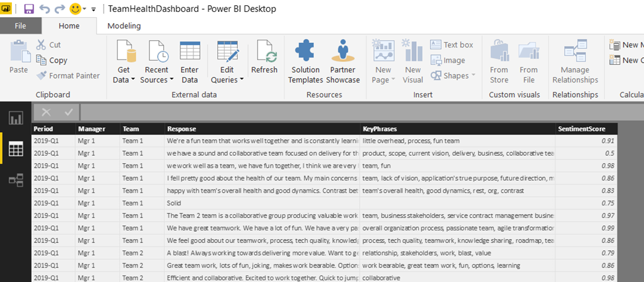Open the Shapes dropdown
The height and width of the screenshot is (282, 644).
[x=452, y=75]
